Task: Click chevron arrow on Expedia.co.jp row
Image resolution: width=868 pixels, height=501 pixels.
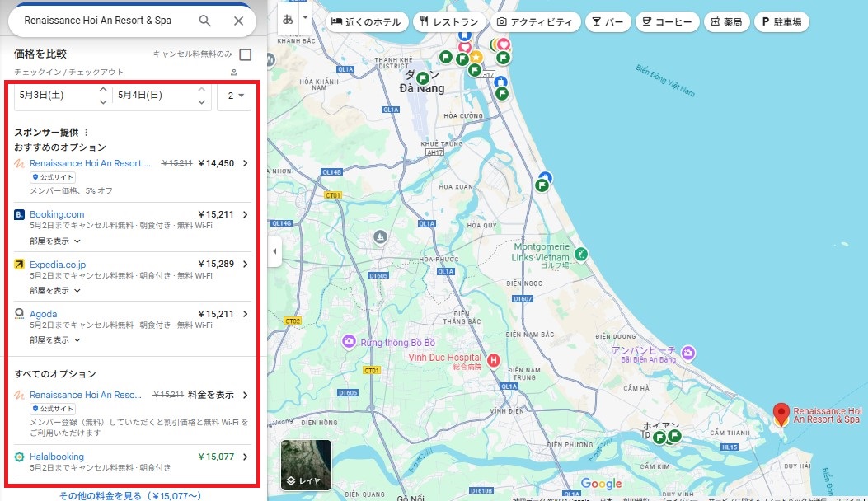Action: (x=245, y=264)
